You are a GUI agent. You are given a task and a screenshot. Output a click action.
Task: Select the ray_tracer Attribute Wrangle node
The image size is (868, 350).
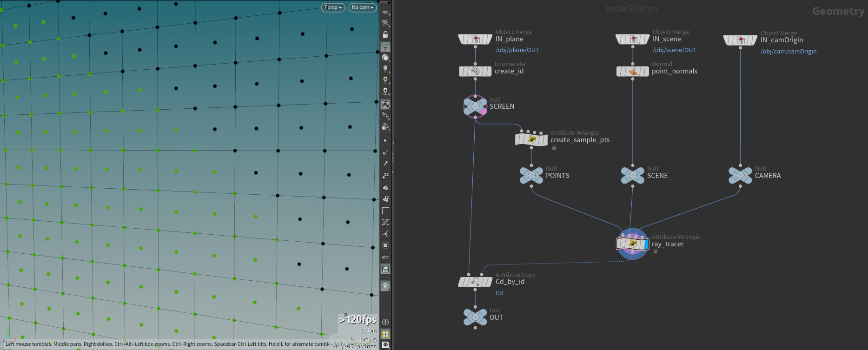coord(632,244)
